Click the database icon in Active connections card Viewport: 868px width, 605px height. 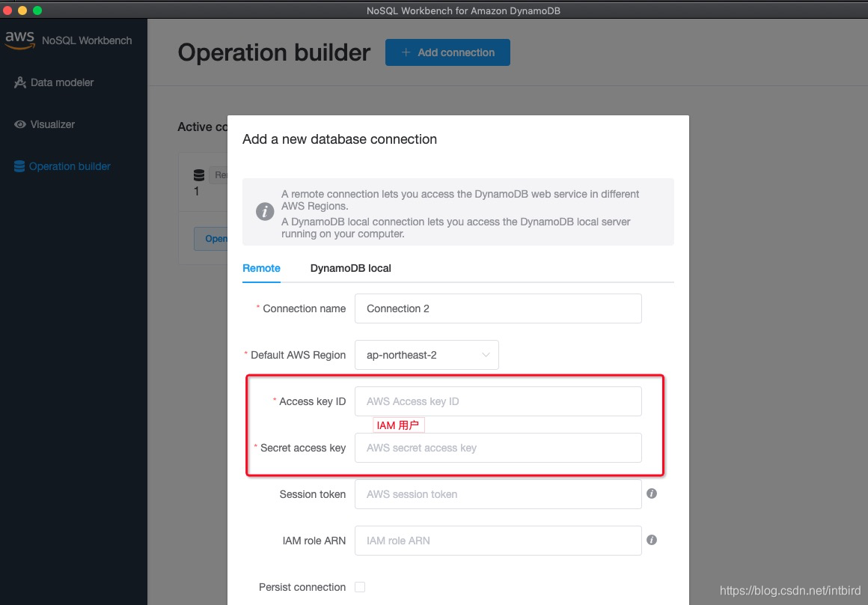pyautogui.click(x=199, y=175)
